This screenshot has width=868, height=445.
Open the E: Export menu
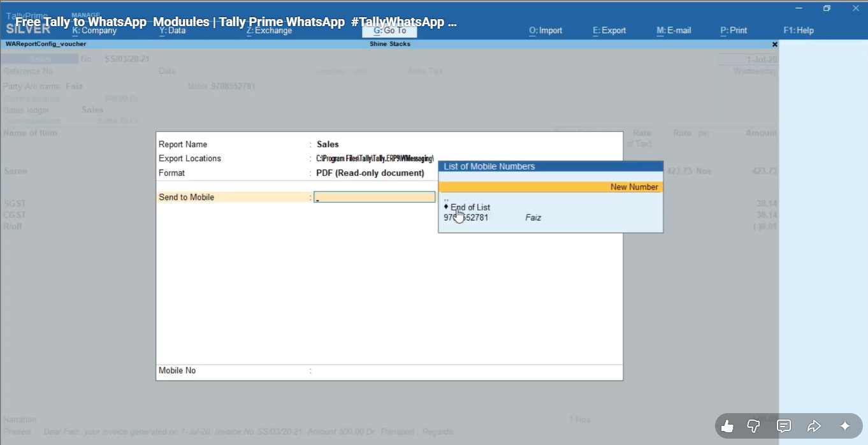tap(609, 31)
